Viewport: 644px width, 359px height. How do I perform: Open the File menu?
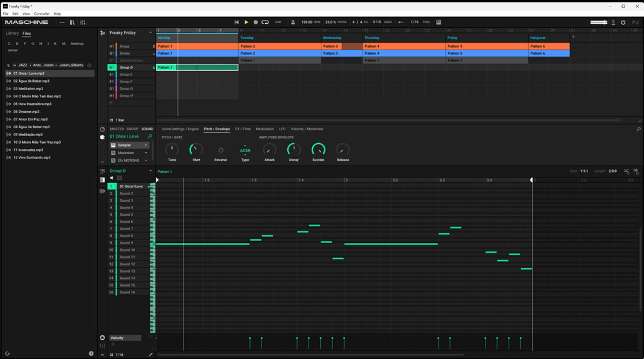point(6,14)
